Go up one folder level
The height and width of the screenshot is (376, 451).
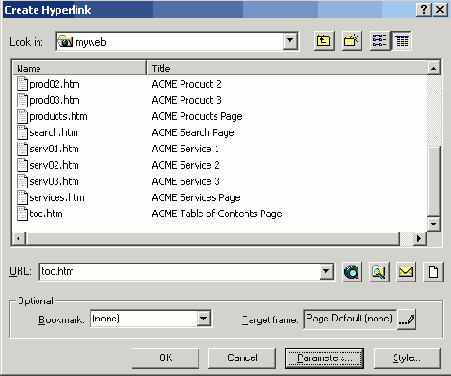point(324,41)
